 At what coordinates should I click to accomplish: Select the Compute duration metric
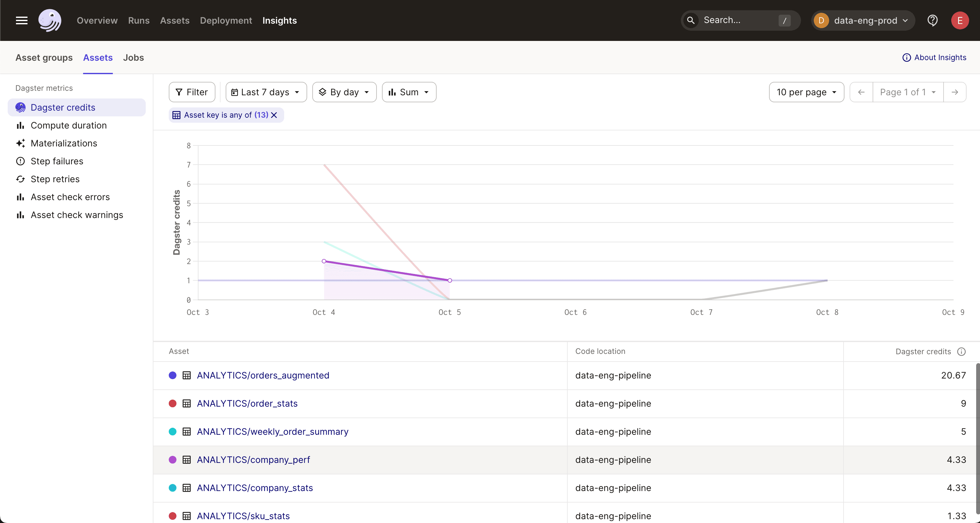[68, 125]
